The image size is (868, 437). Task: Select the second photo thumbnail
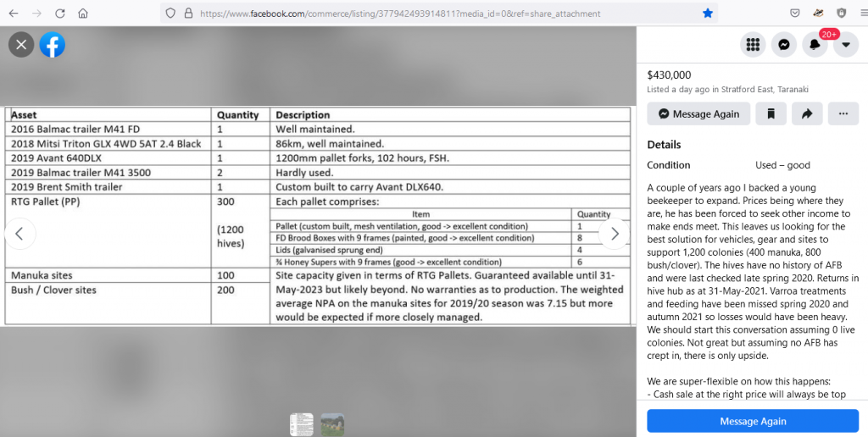332,424
